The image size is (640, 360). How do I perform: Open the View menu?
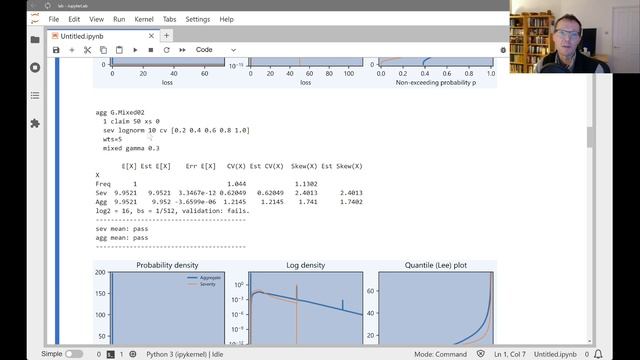96,19
